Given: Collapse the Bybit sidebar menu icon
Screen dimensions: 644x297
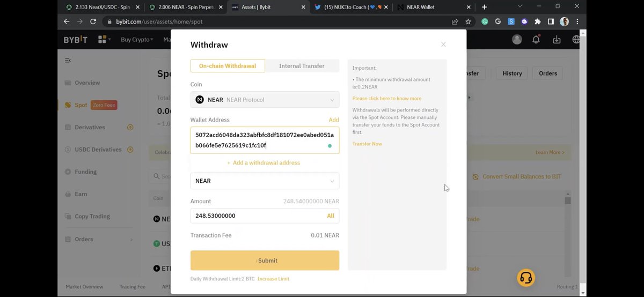Looking at the screenshot, I should click(68, 61).
